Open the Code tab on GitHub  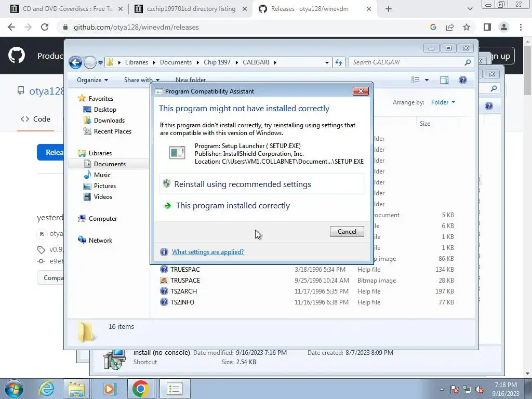pyautogui.click(x=35, y=119)
